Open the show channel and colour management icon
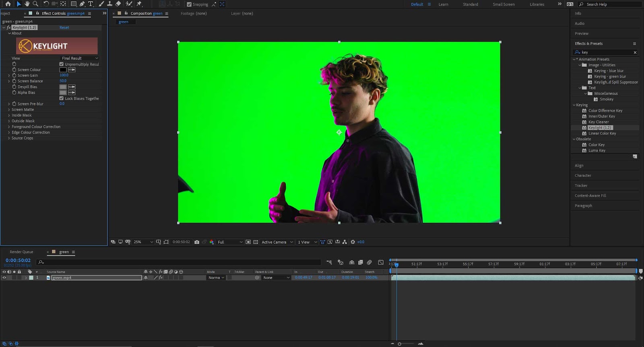The height and width of the screenshot is (347, 644). 212,242
